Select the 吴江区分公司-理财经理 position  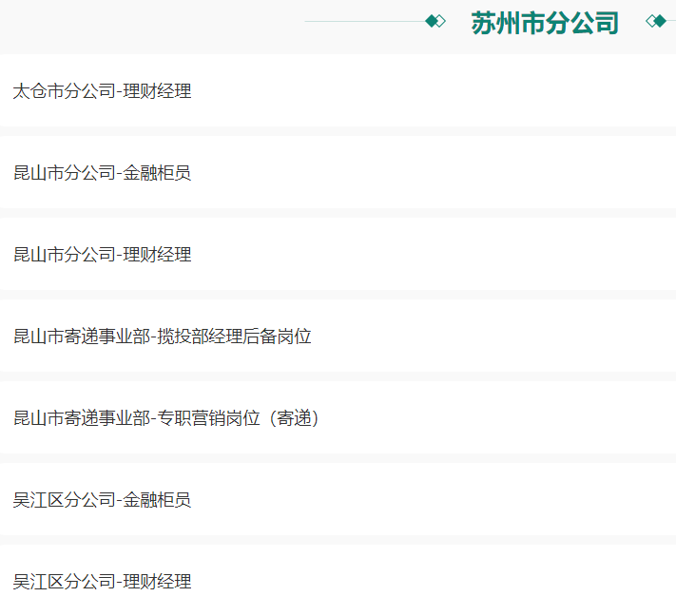[x=103, y=582]
